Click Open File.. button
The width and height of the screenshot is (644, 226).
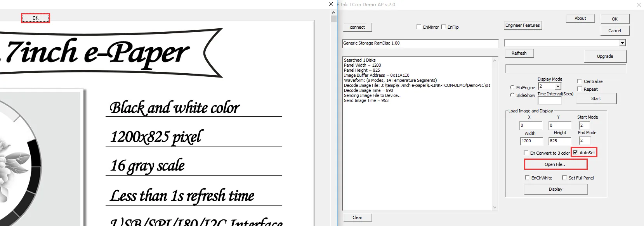[x=555, y=164]
